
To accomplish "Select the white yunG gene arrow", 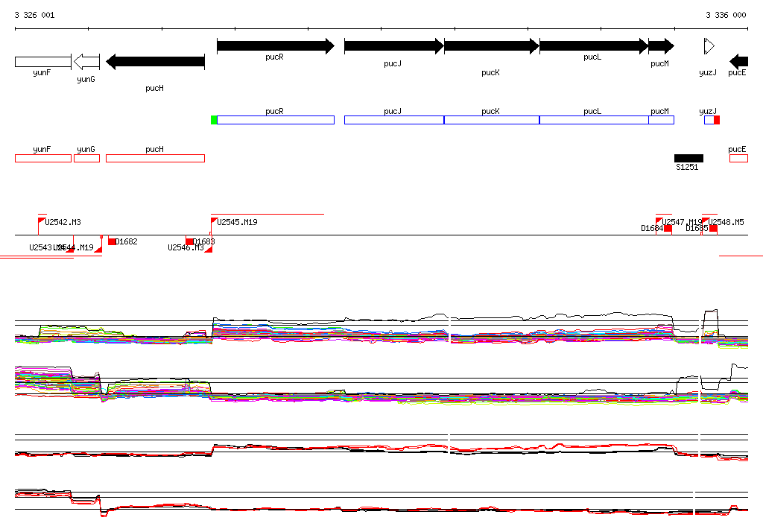I will point(87,61).
